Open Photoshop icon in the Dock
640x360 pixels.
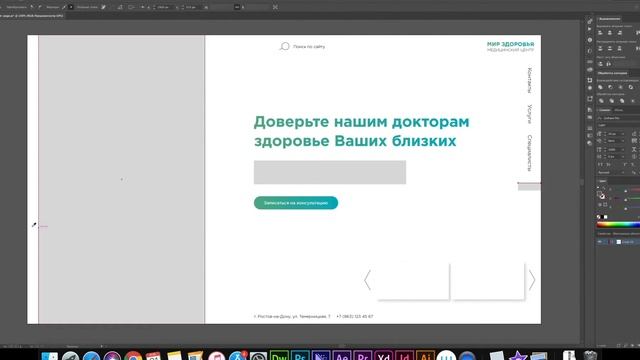click(x=300, y=356)
